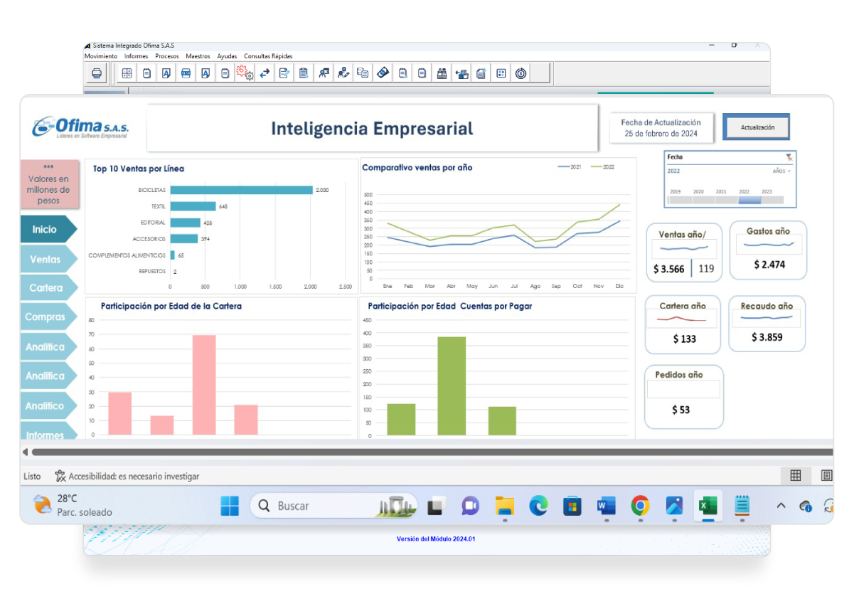Click the grid table icon in Ofima toolbar
Image resolution: width=854 pixels, height=616 pixels.
127,73
